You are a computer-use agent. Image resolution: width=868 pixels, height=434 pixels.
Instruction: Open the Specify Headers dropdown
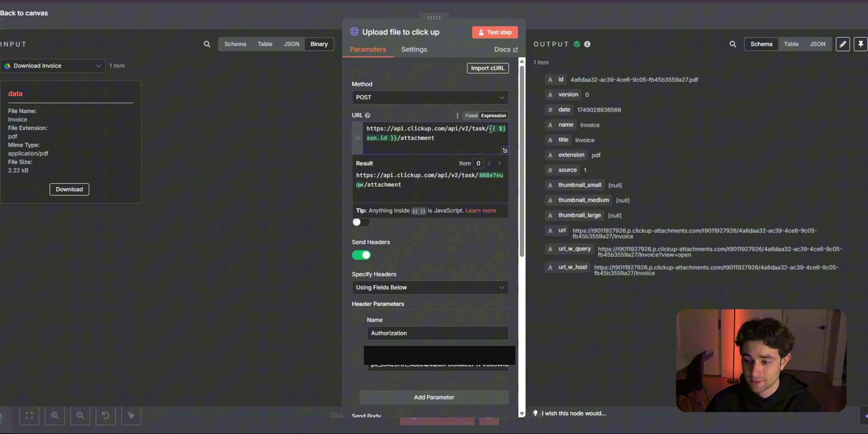coord(430,288)
